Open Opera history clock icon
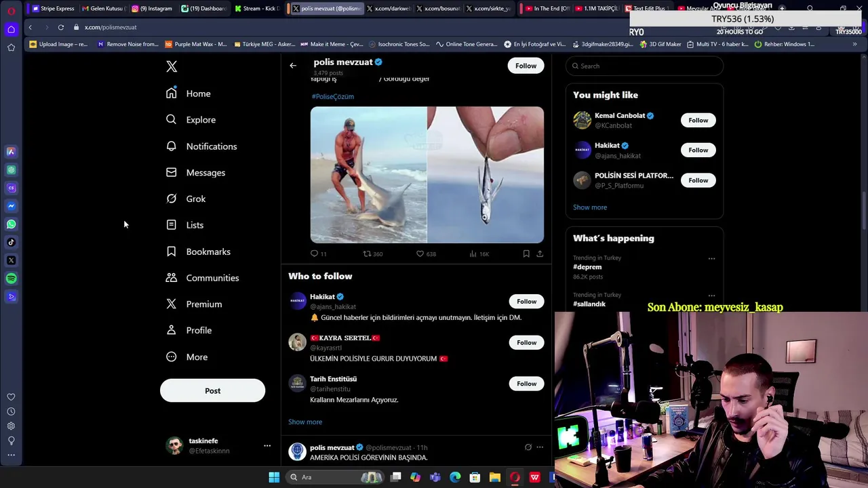Screen dimensions: 868x488 pyautogui.click(x=11, y=411)
